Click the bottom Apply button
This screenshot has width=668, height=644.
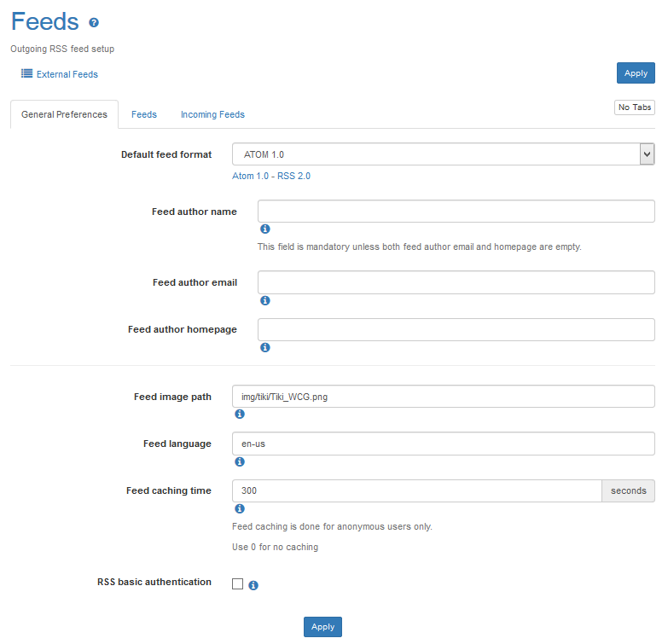322,627
